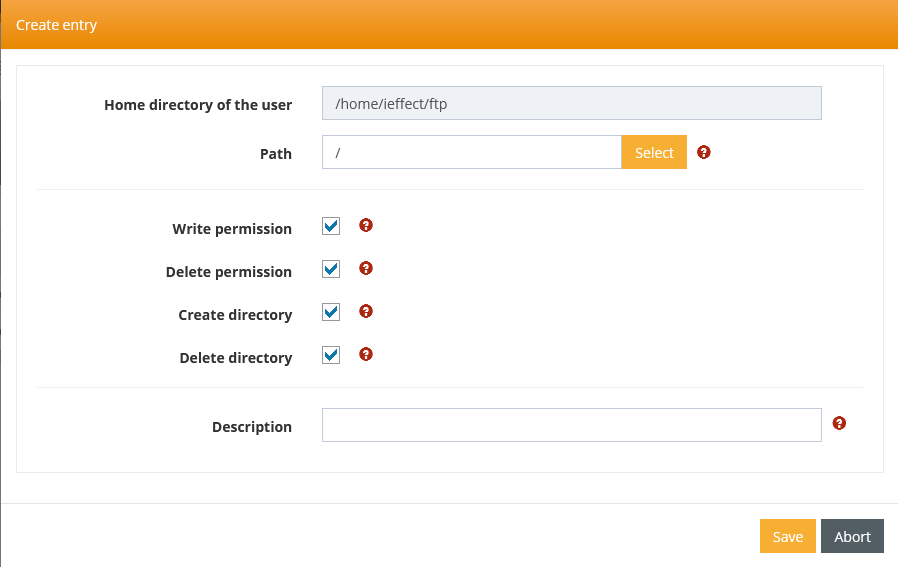Image resolution: width=898 pixels, height=567 pixels.
Task: Click the Write permission label text
Action: coord(232,229)
